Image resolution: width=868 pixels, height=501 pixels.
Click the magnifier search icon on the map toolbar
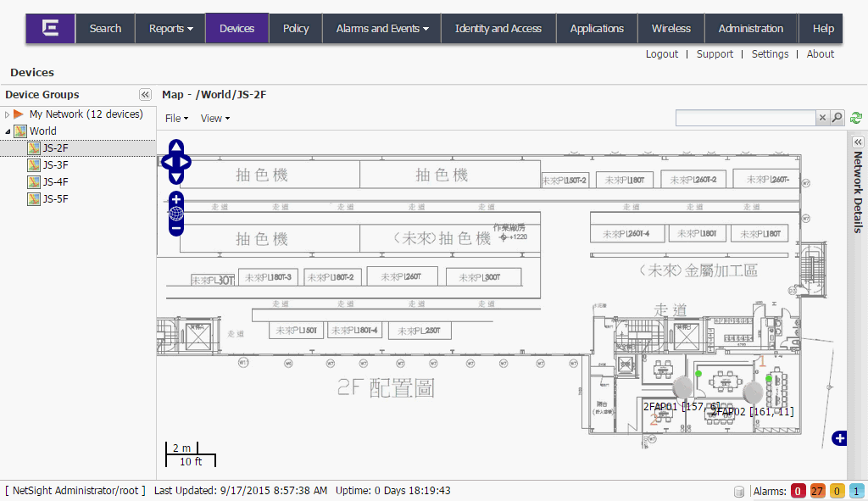(x=837, y=117)
